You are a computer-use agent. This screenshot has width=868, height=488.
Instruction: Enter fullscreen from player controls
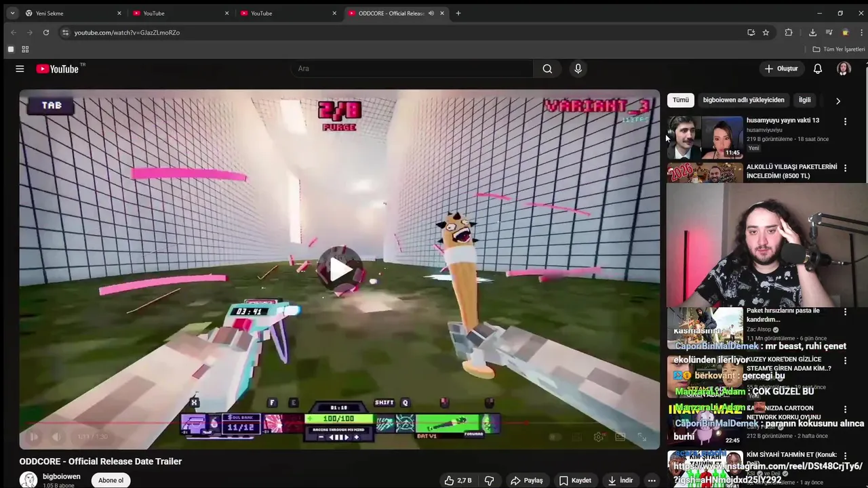click(x=642, y=437)
